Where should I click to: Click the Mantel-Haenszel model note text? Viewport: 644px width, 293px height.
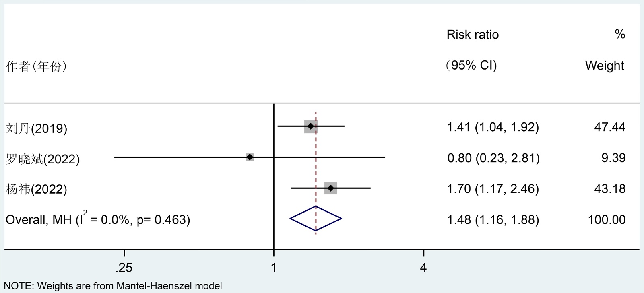pyautogui.click(x=113, y=286)
